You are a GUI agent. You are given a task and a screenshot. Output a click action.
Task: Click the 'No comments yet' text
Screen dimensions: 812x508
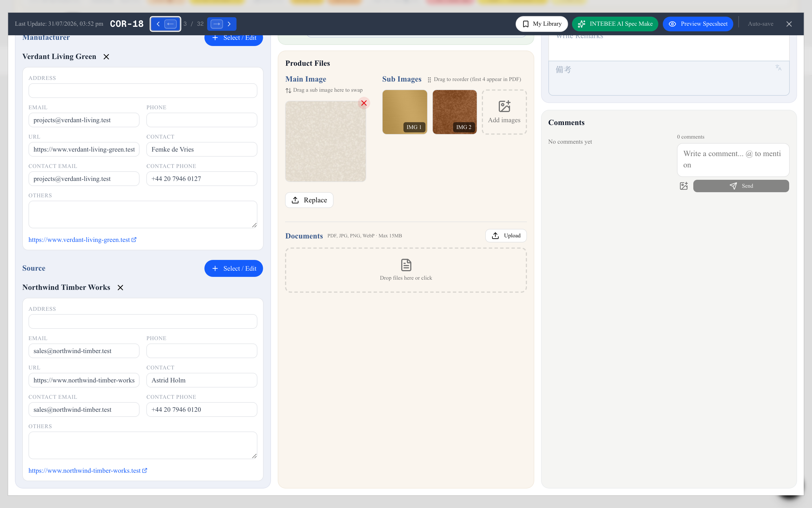570,142
